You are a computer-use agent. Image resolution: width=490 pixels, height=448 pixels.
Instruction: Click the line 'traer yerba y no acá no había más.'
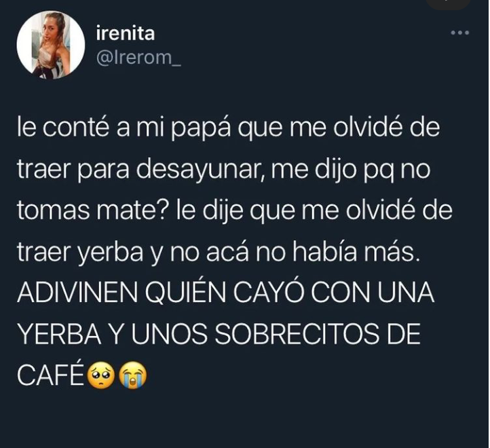(x=219, y=253)
